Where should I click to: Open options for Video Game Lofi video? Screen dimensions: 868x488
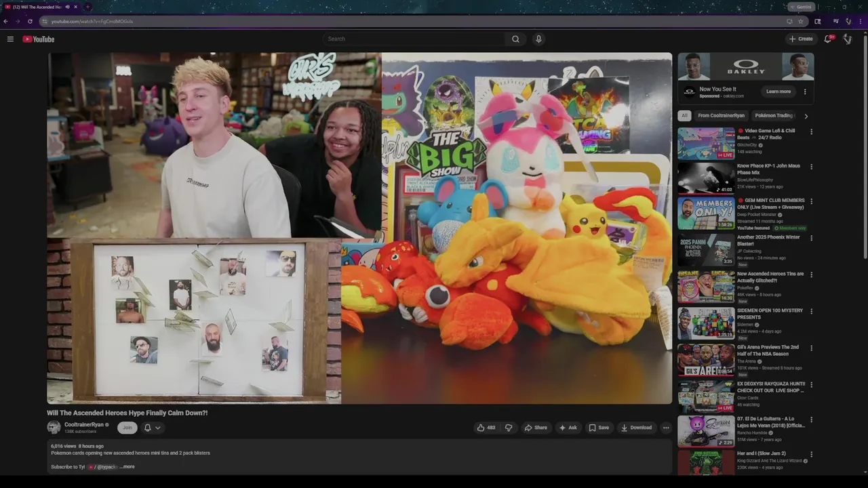[811, 131]
